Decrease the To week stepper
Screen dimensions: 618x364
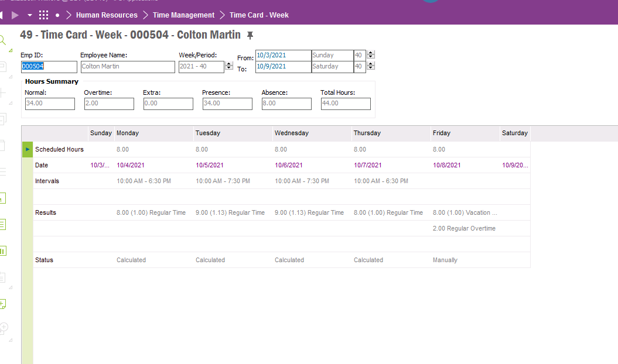tap(370, 68)
